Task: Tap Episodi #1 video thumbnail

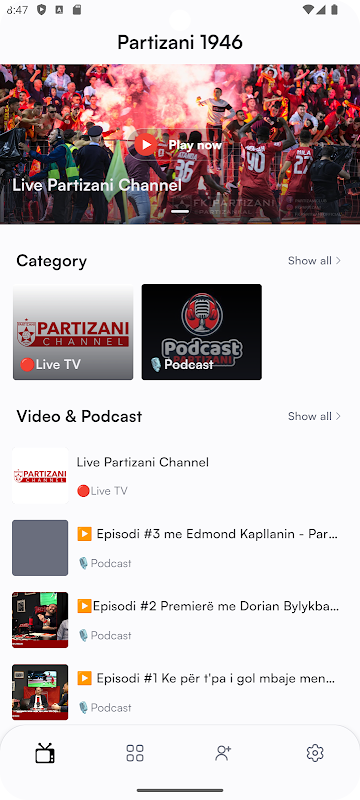Action: [x=40, y=692]
